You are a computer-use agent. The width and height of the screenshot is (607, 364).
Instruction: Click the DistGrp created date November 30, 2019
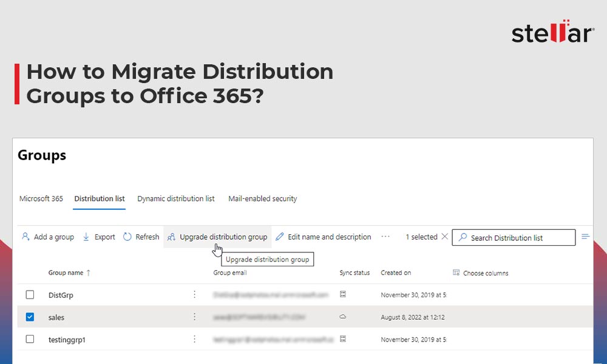413,295
